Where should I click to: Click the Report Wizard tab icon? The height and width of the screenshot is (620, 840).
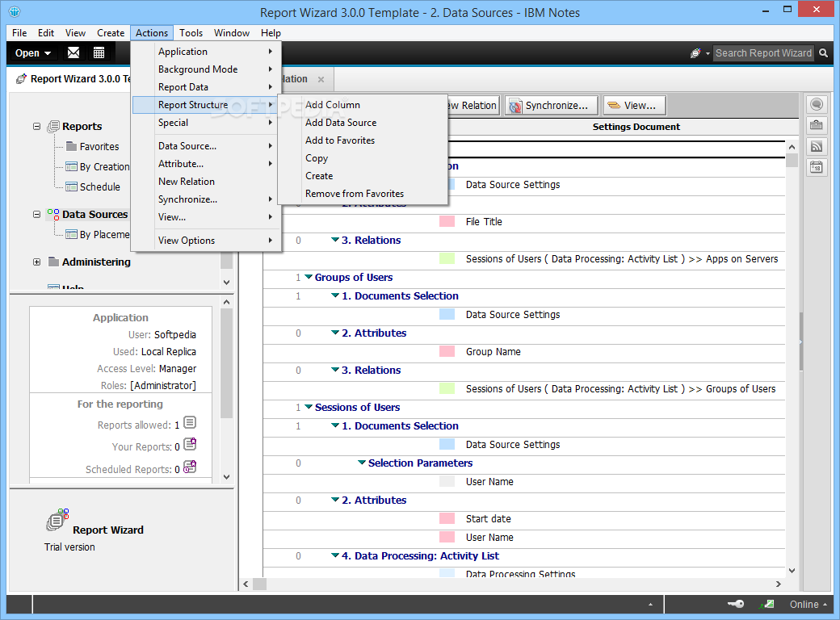tap(22, 78)
